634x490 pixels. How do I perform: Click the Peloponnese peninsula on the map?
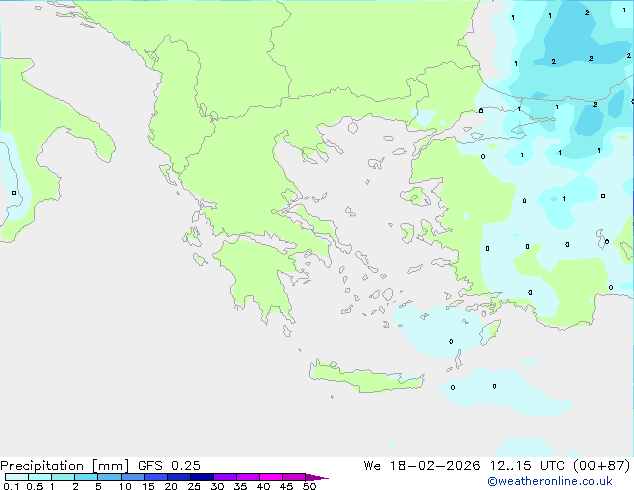click(x=259, y=273)
